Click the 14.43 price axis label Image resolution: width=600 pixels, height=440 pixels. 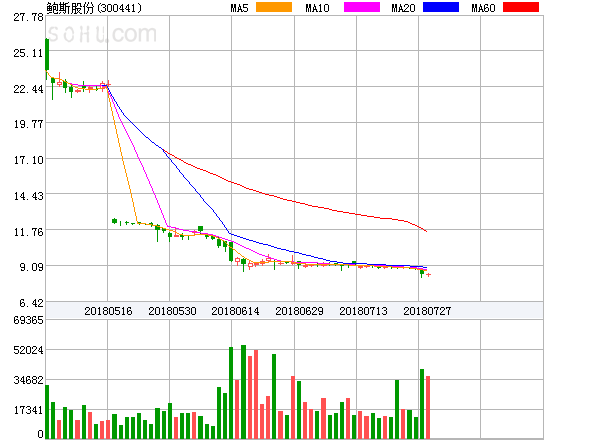(x=28, y=196)
